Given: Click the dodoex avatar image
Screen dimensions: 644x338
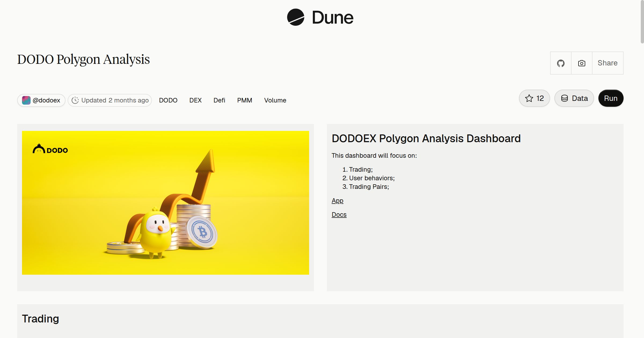Looking at the screenshot, I should click(26, 100).
